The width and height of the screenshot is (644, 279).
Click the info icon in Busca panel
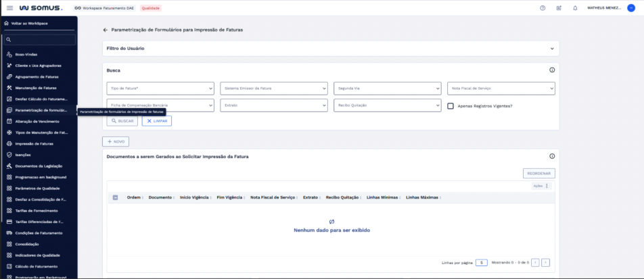[552, 70]
